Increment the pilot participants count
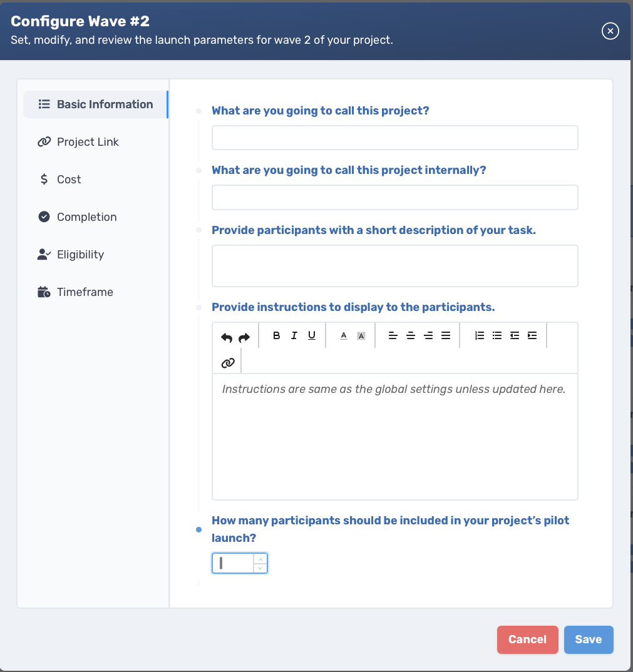The height and width of the screenshot is (672, 633). tap(260, 559)
